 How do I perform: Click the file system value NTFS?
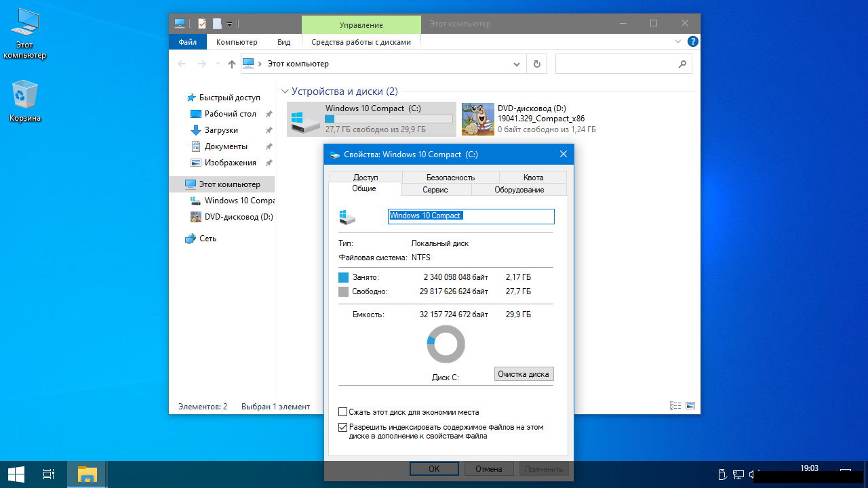[x=421, y=258]
